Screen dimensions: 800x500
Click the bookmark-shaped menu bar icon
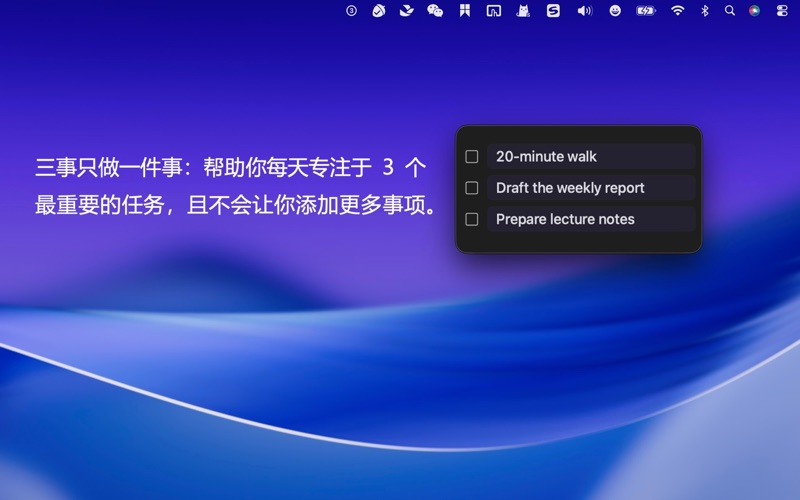465,11
